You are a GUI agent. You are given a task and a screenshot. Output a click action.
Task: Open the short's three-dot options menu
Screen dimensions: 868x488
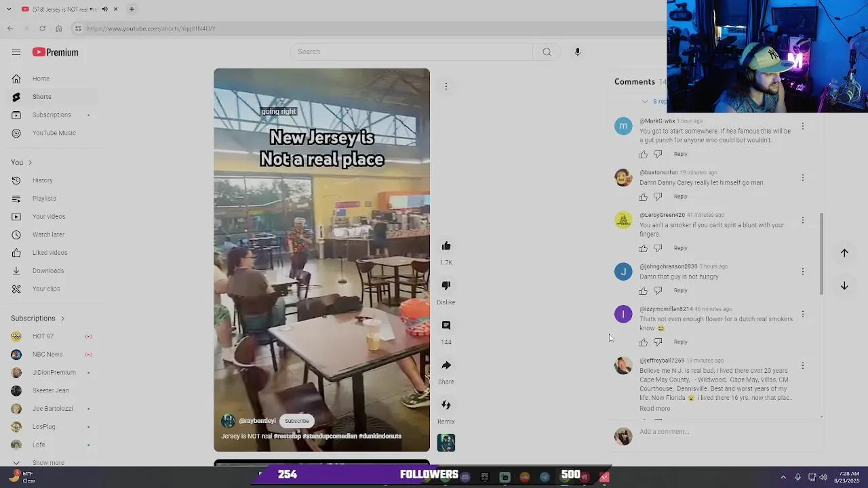click(x=446, y=86)
